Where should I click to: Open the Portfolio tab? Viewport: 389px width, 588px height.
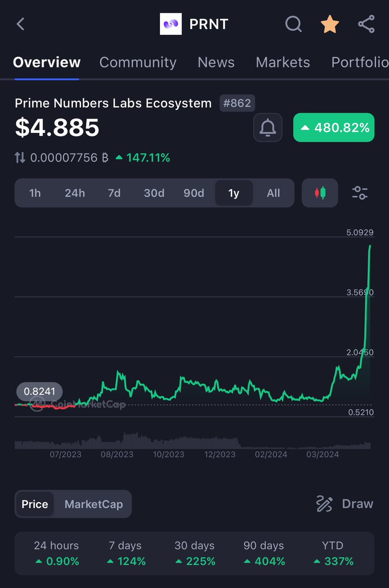pos(360,63)
